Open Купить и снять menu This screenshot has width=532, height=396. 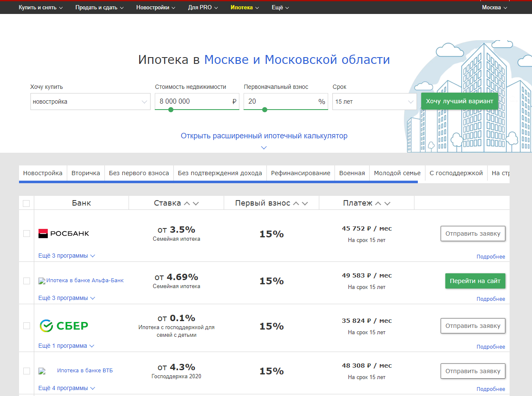[x=41, y=8]
